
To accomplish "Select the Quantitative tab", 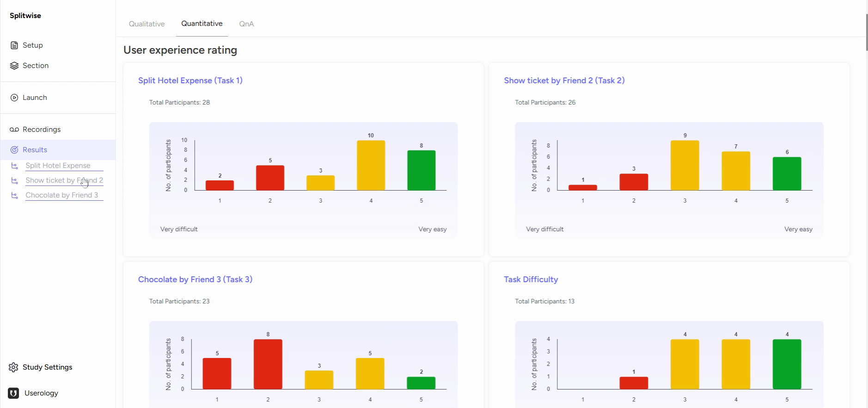I will pyautogui.click(x=202, y=24).
